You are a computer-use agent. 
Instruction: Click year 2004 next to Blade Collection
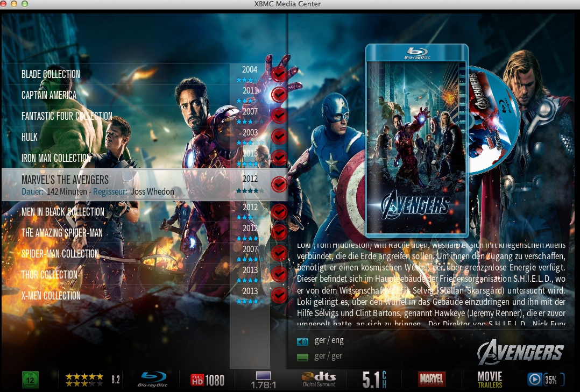pyautogui.click(x=250, y=69)
